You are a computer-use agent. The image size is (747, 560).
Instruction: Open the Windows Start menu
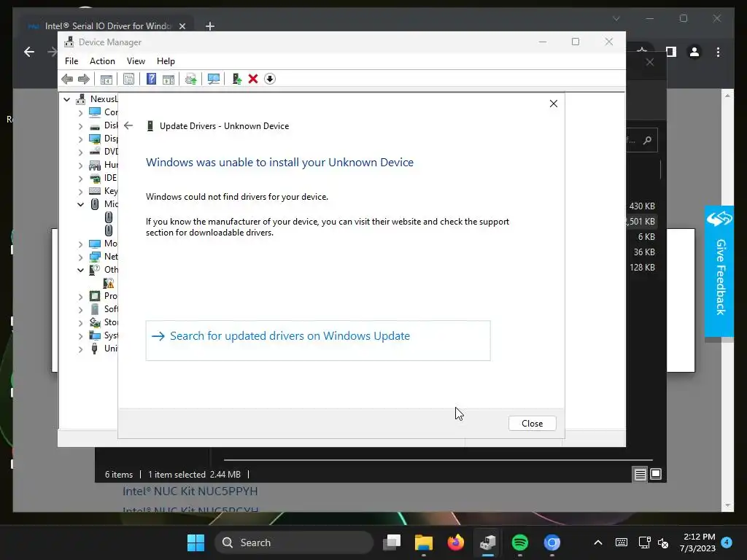coord(196,542)
